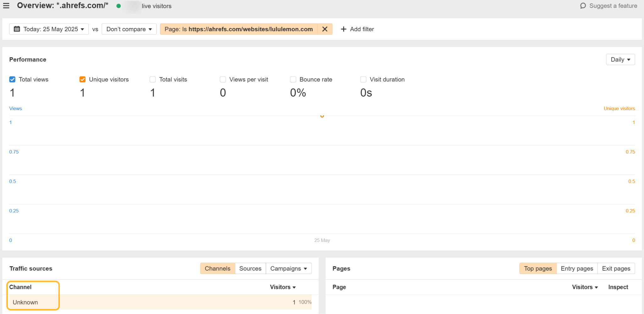Switch to the Sources tab
644x314 pixels.
coord(250,268)
